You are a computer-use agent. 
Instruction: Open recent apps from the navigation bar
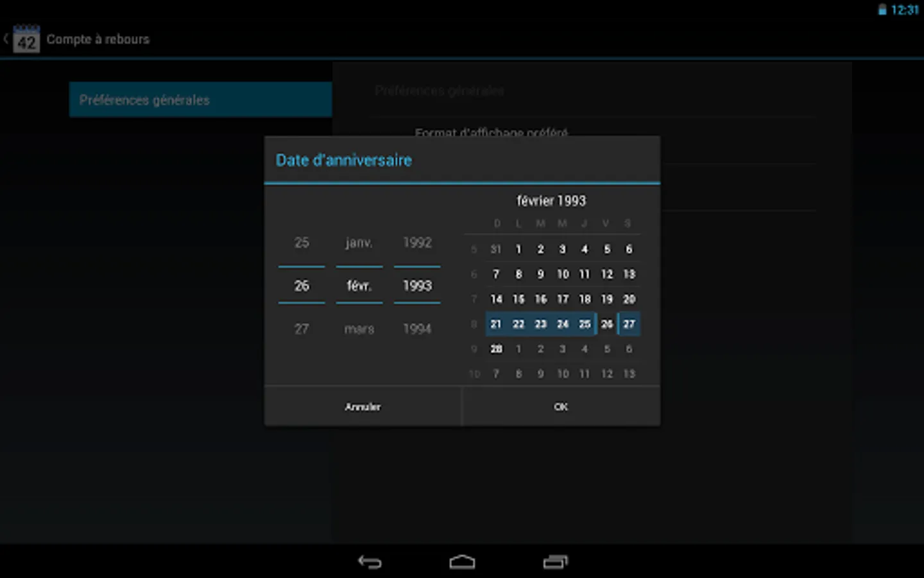coord(554,561)
